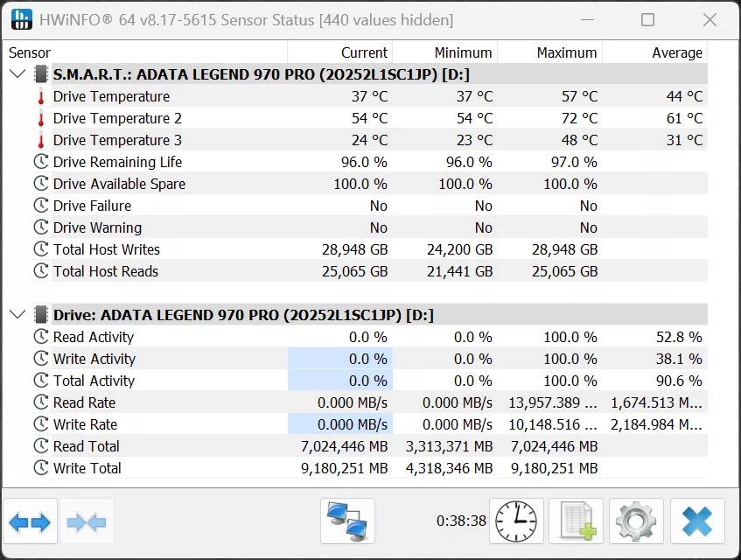Open the network remote monitoring icon

click(x=347, y=521)
